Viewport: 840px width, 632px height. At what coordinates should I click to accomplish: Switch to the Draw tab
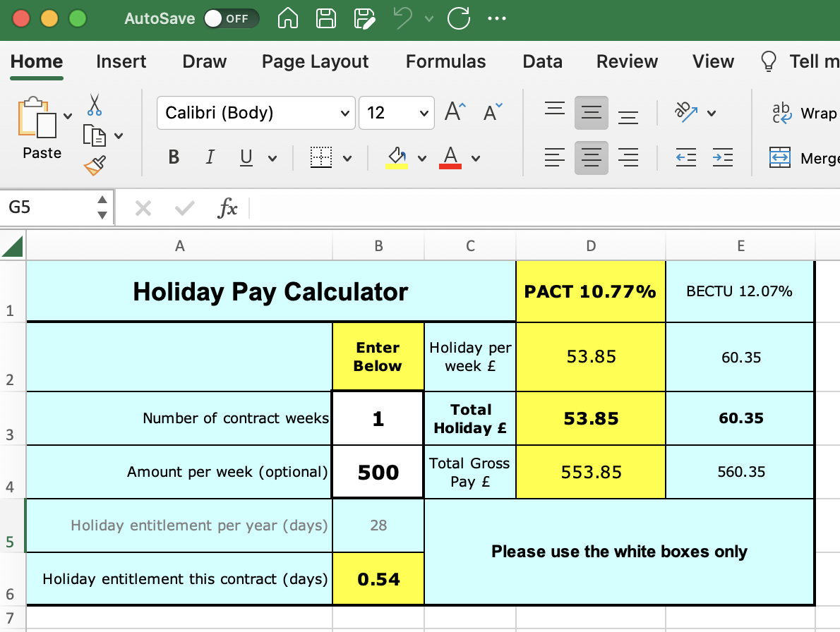click(204, 61)
